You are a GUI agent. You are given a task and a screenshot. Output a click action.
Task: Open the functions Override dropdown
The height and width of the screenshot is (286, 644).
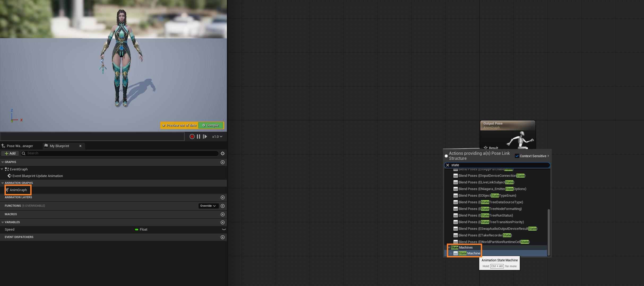(208, 206)
